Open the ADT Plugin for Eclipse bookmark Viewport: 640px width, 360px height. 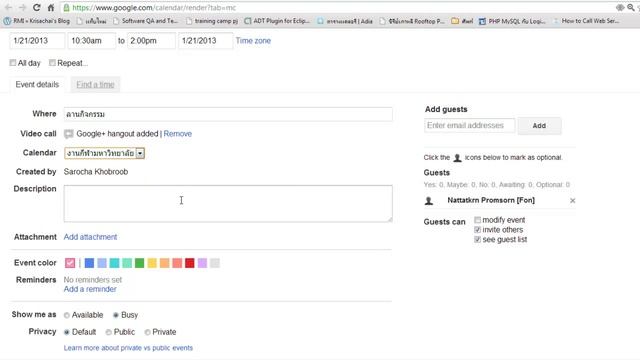click(276, 21)
